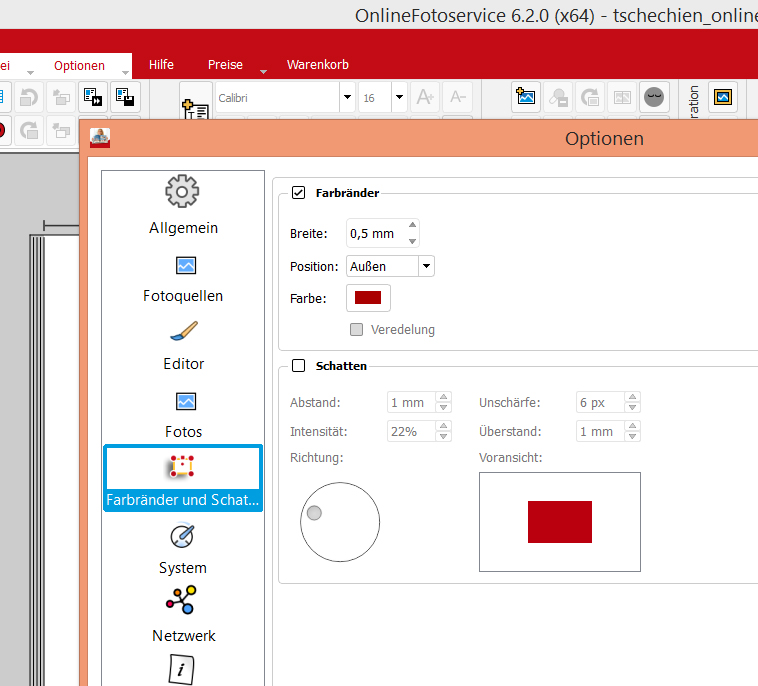Open the Position dropdown showing Außen

426,266
